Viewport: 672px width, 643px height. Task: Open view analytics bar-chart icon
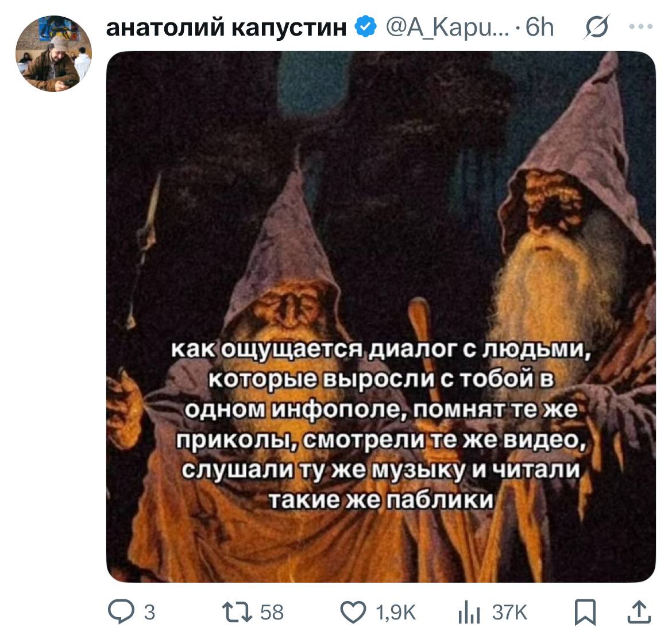tap(469, 612)
